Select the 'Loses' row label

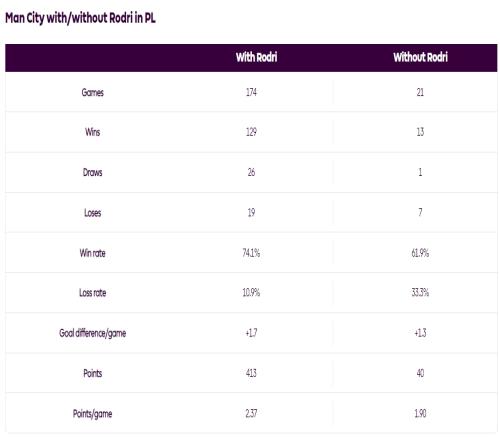click(93, 213)
